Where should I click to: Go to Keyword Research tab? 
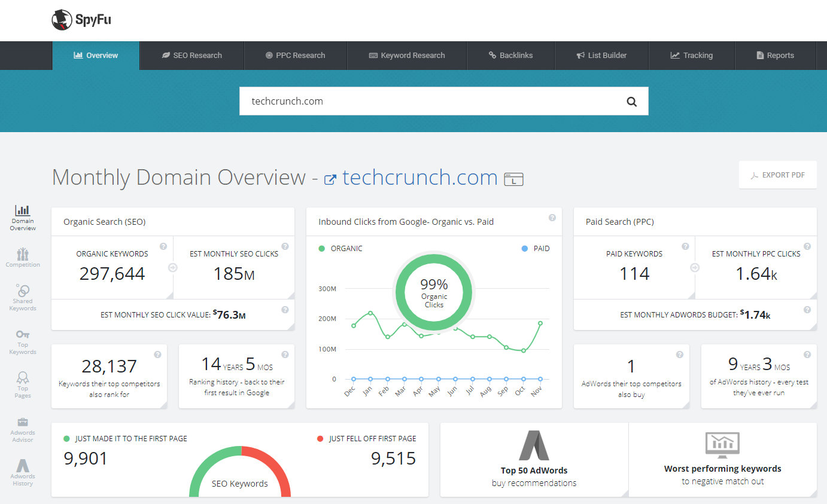[x=407, y=56]
